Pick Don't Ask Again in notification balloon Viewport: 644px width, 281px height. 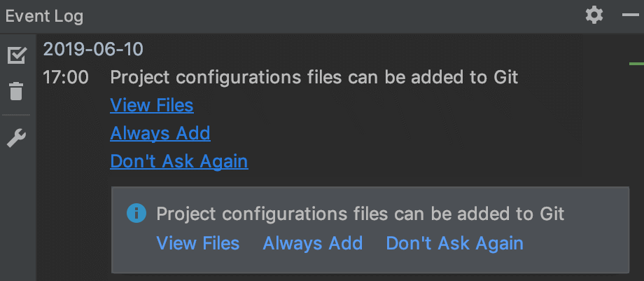pyautogui.click(x=454, y=243)
